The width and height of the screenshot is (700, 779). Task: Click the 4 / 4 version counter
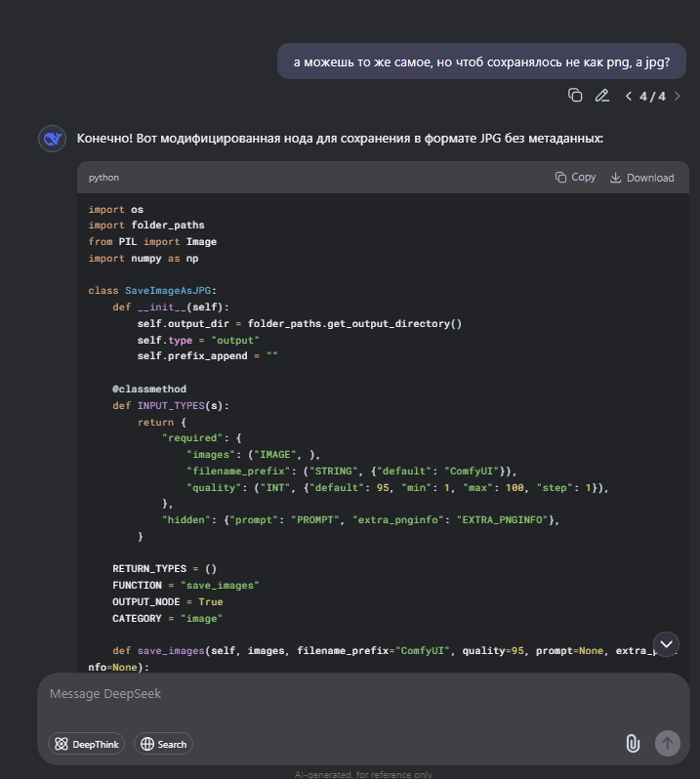(652, 96)
